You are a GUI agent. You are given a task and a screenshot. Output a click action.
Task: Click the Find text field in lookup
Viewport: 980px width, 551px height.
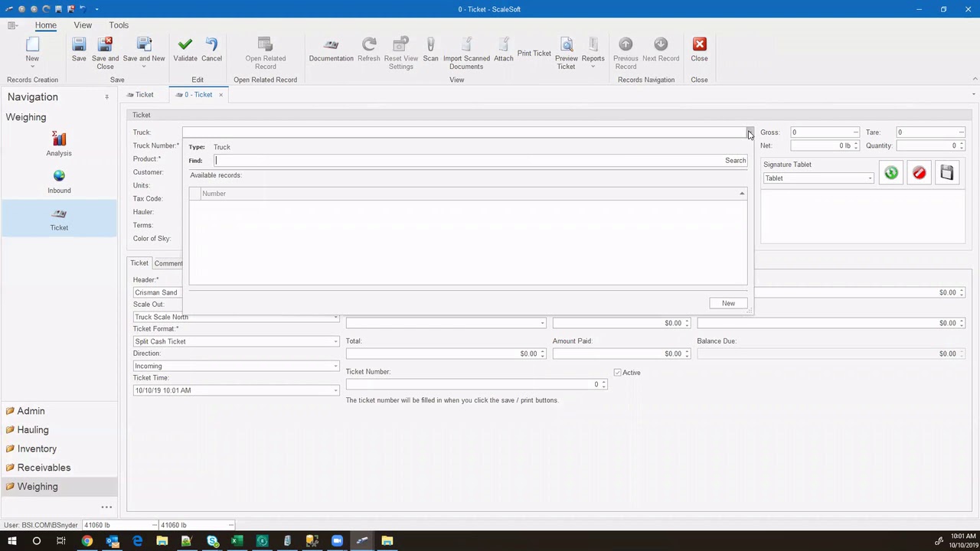pyautogui.click(x=468, y=161)
